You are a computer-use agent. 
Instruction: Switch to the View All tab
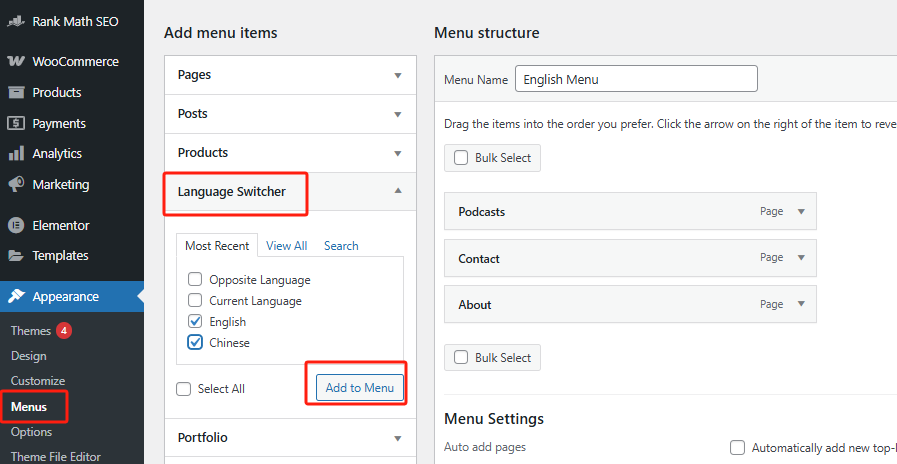(x=286, y=246)
